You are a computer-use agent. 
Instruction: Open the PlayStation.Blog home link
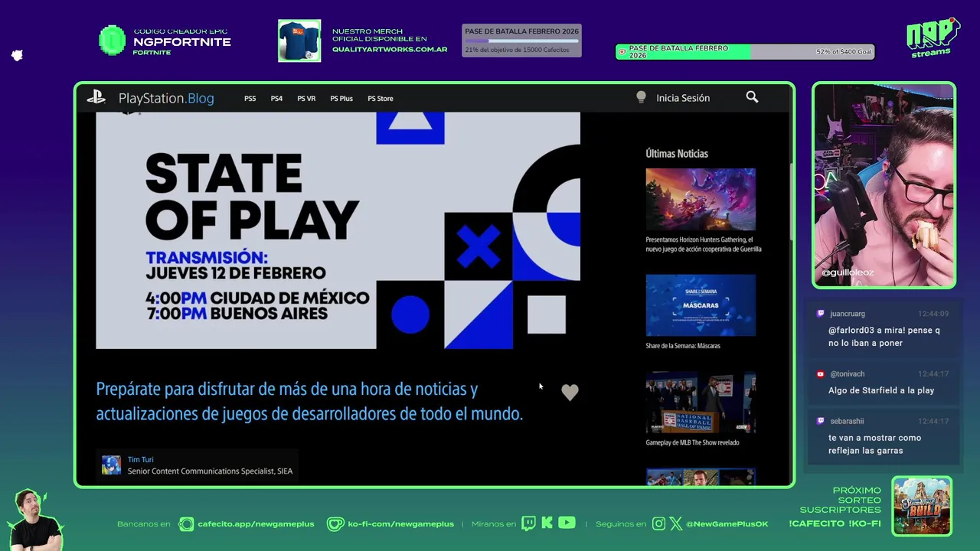tap(166, 98)
